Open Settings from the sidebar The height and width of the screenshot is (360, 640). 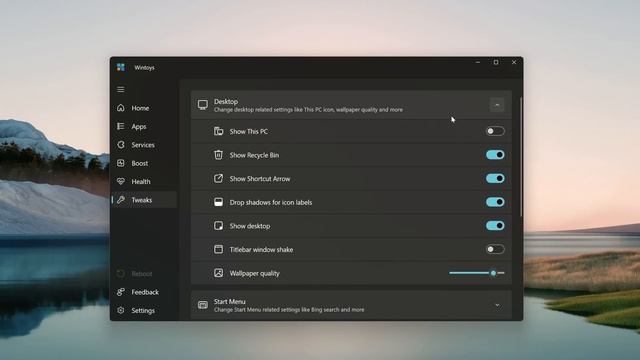[x=143, y=311]
